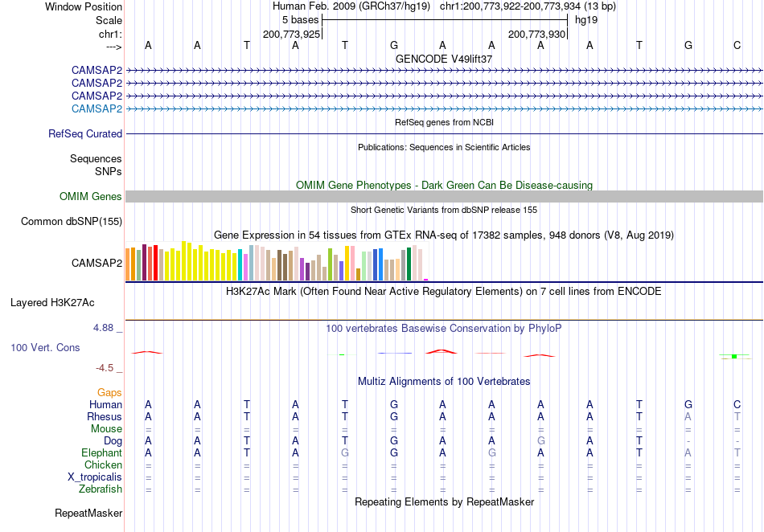
Task: Click the green PhyloP conservation mark at right
Action: [734, 356]
